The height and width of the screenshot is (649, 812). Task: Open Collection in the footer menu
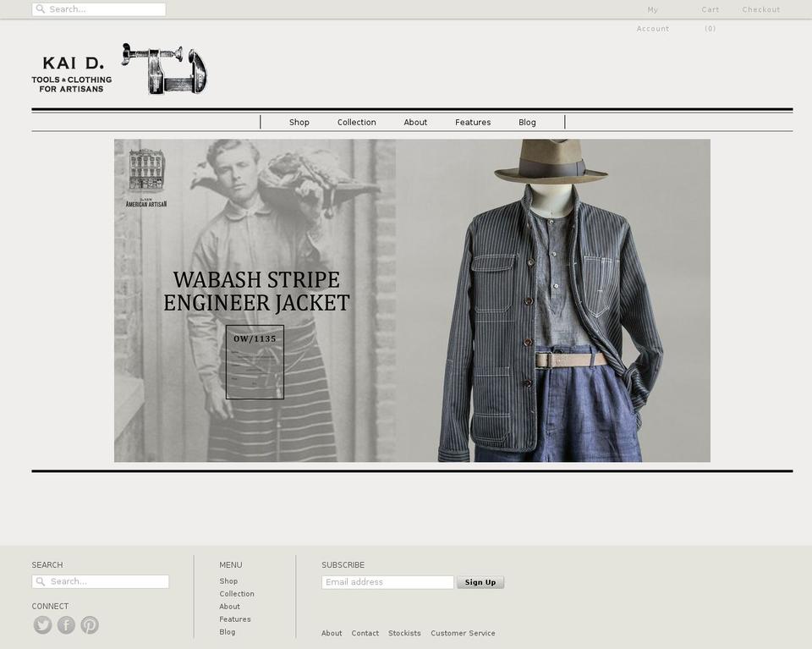coord(237,594)
